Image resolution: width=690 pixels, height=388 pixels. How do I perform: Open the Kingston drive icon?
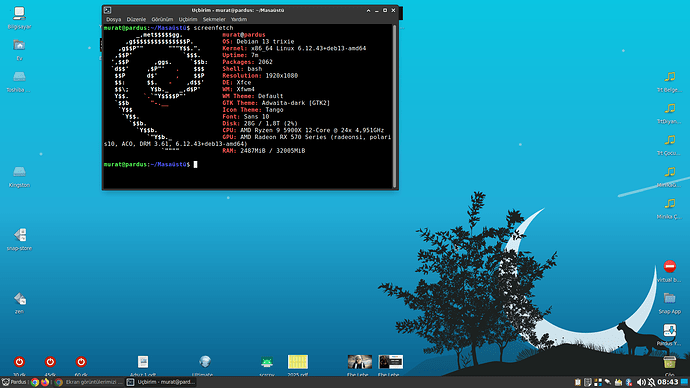19,172
